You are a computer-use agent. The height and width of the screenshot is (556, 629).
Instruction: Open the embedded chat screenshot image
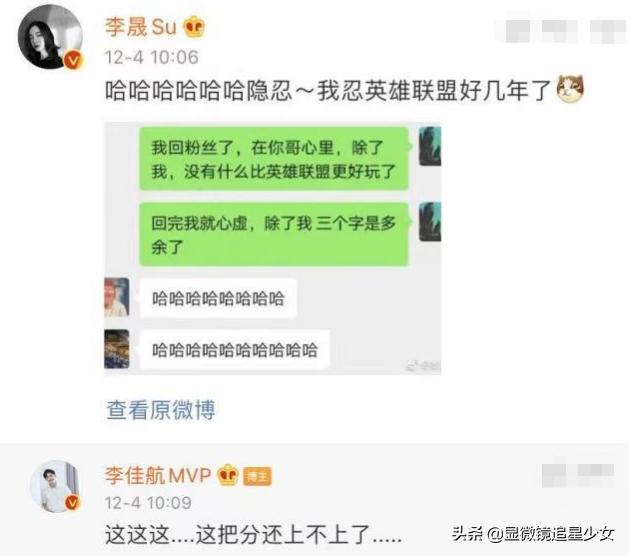(x=273, y=248)
